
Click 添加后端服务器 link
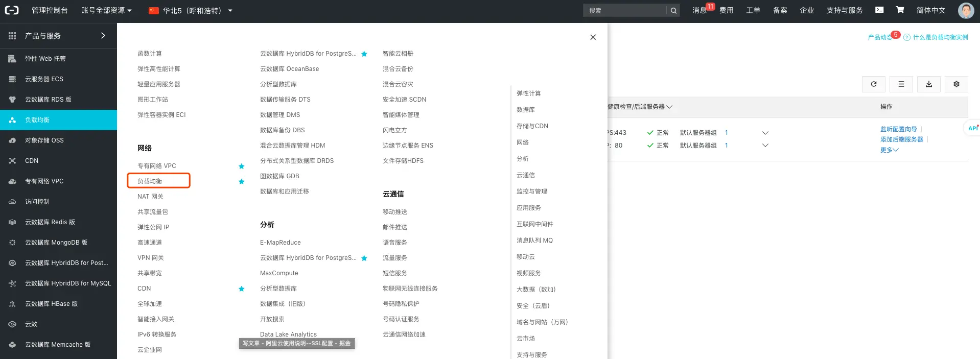[902, 139]
